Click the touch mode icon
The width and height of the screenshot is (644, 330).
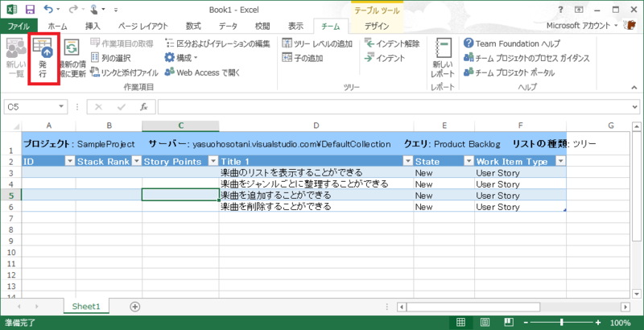coord(94,10)
